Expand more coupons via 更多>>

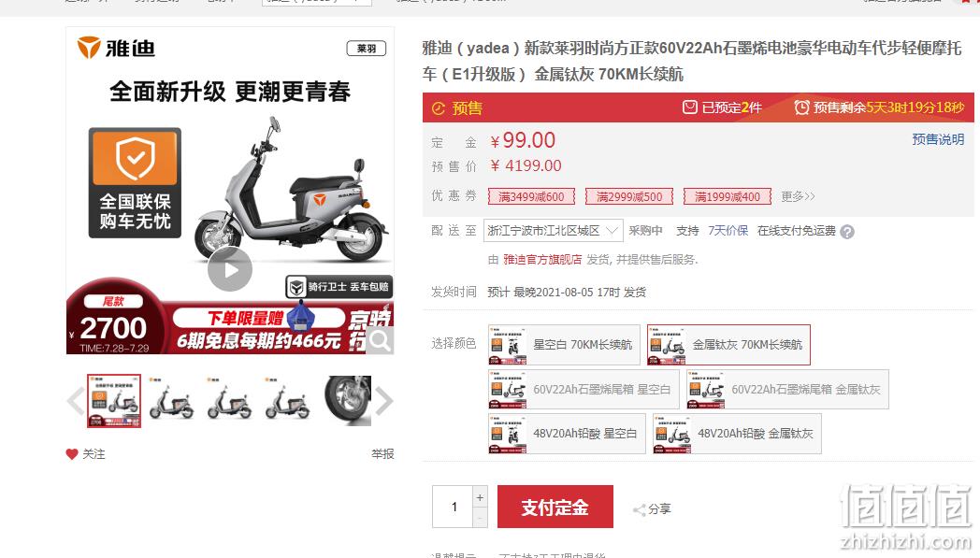(799, 197)
